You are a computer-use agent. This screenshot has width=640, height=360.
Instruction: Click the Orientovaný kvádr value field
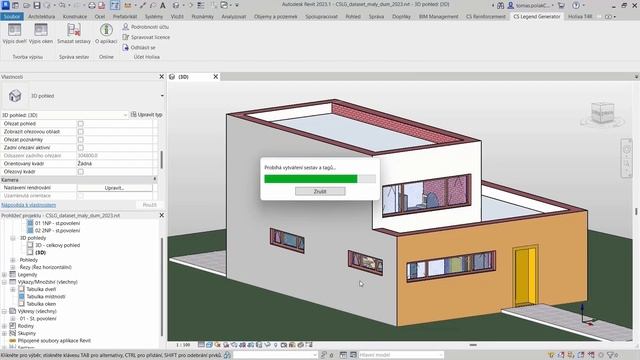click(x=115, y=163)
